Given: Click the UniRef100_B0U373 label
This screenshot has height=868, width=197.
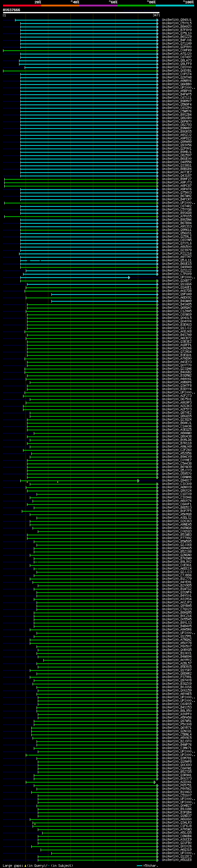Looking at the screenshot, I should (x=177, y=778).
